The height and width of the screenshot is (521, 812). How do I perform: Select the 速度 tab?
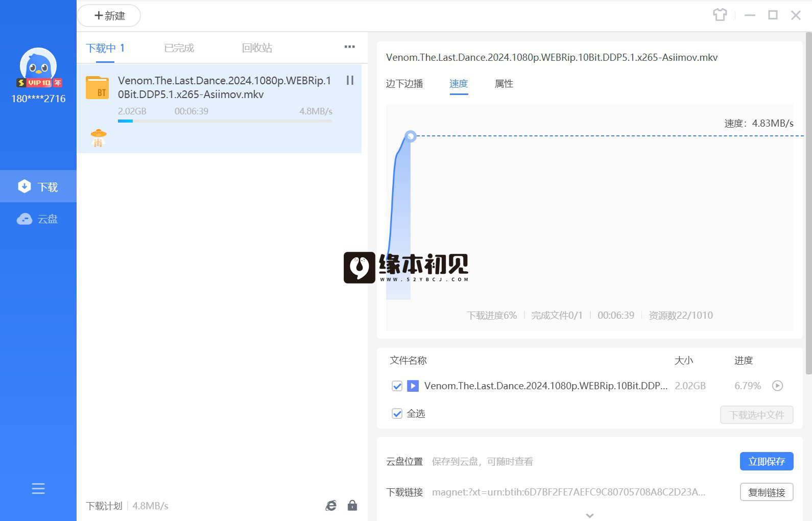[459, 84]
